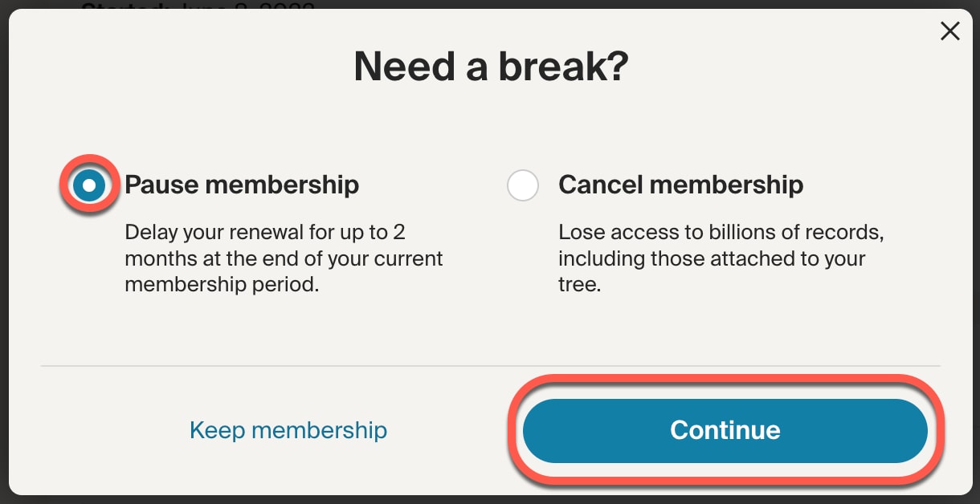The image size is (980, 504).
Task: Click the lose access warning text
Action: point(721,258)
